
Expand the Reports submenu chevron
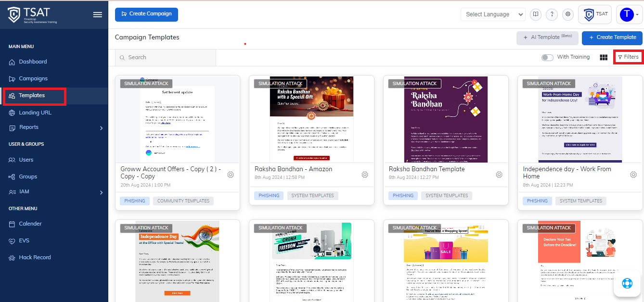pos(101,128)
